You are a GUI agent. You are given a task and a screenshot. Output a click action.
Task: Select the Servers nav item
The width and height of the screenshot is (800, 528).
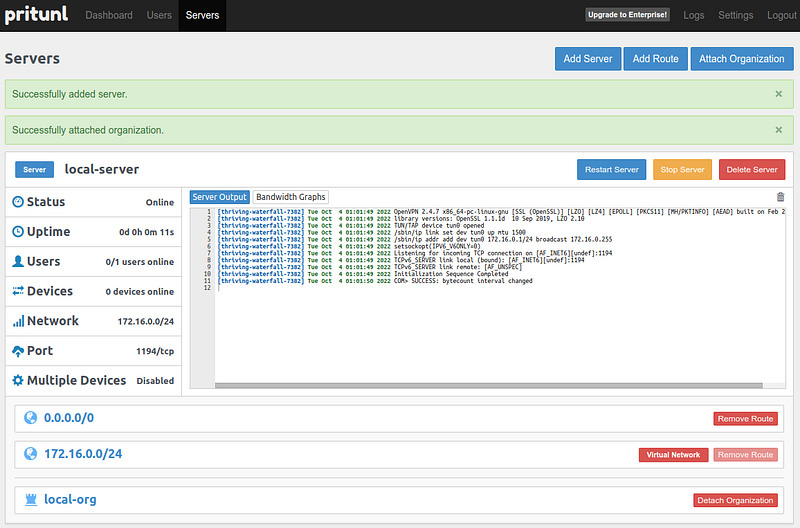(202, 15)
